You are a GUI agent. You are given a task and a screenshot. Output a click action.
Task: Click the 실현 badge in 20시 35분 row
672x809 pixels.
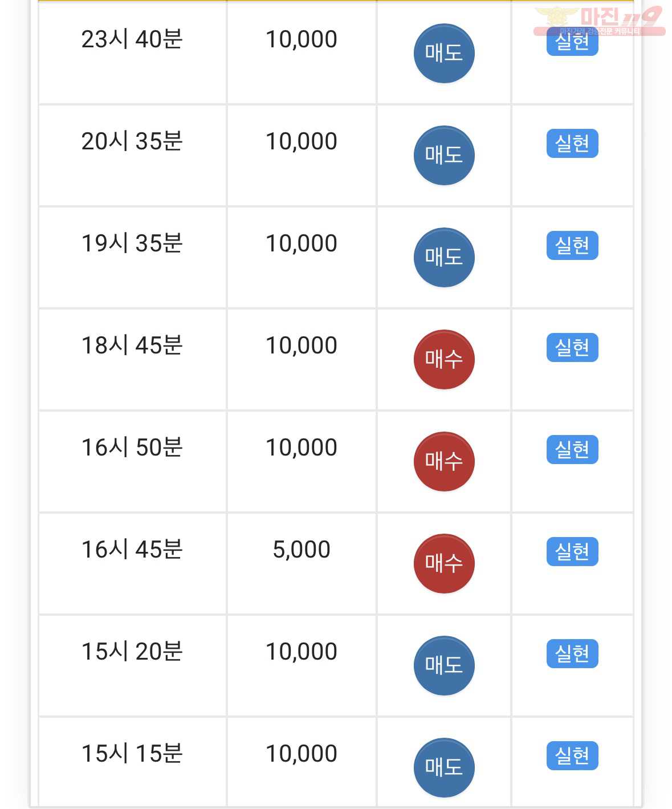572,144
